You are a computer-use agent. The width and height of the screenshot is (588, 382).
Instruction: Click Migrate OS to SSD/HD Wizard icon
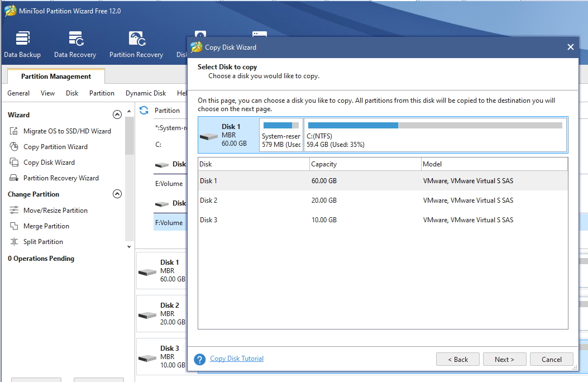(x=14, y=131)
